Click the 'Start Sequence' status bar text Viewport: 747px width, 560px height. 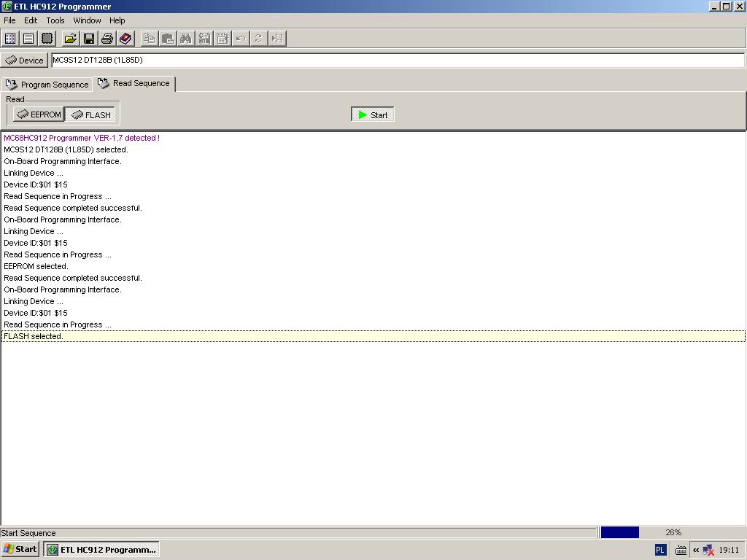(28, 533)
